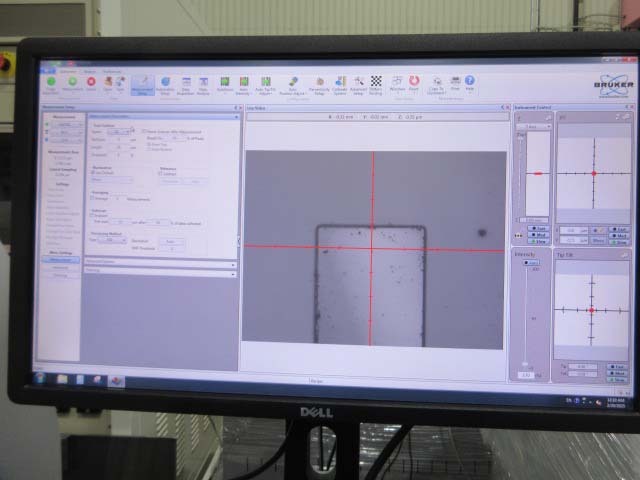Toggle Move Scanner after Measurement checkbox
Screen dimensions: 640x480
144,131
